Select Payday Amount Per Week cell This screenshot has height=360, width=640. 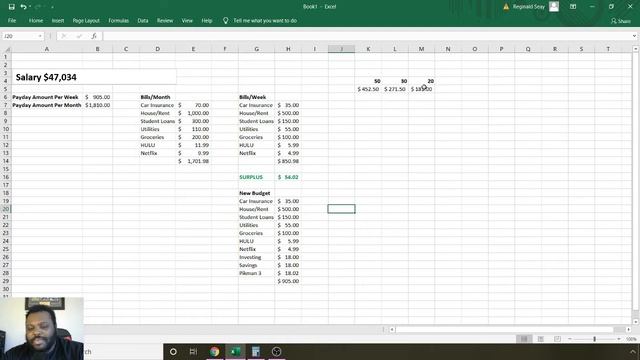click(47, 97)
